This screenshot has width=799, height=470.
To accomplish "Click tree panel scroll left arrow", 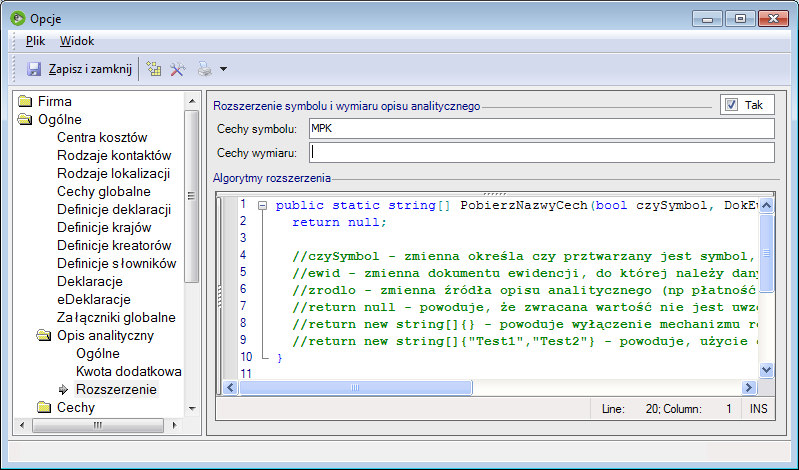I will (x=22, y=425).
